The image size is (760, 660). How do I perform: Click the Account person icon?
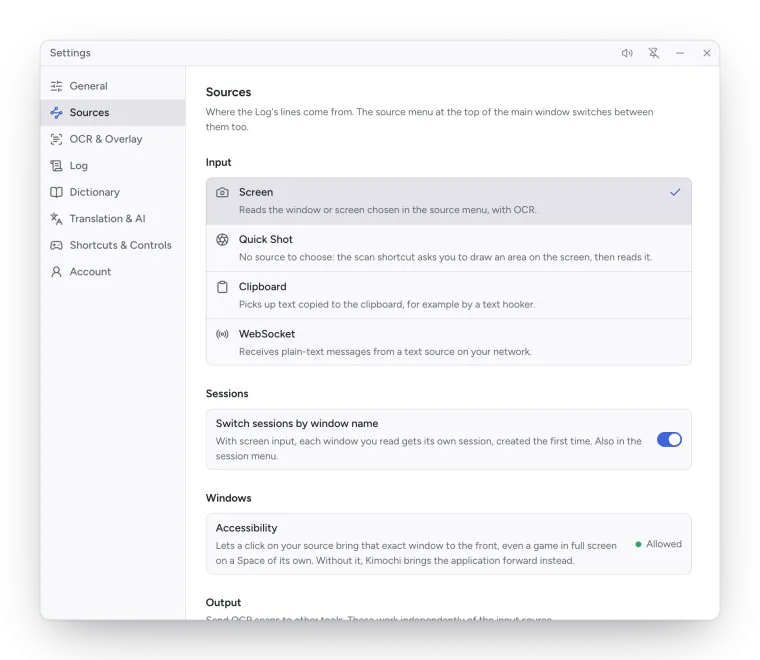click(56, 272)
